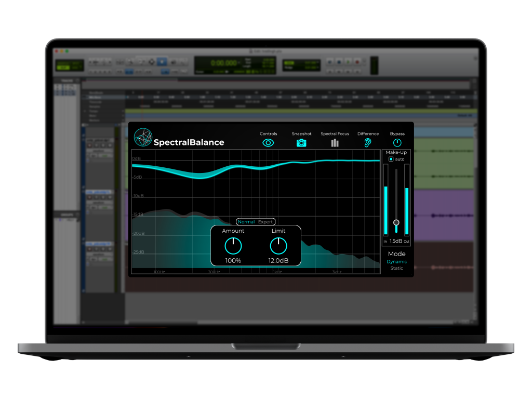This screenshot has width=532, height=399.
Task: Enable the auto checkbox under Make-Up
Action: 391,159
